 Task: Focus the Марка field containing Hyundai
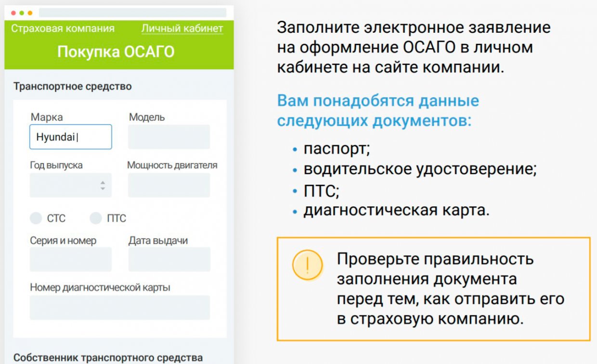[71, 137]
